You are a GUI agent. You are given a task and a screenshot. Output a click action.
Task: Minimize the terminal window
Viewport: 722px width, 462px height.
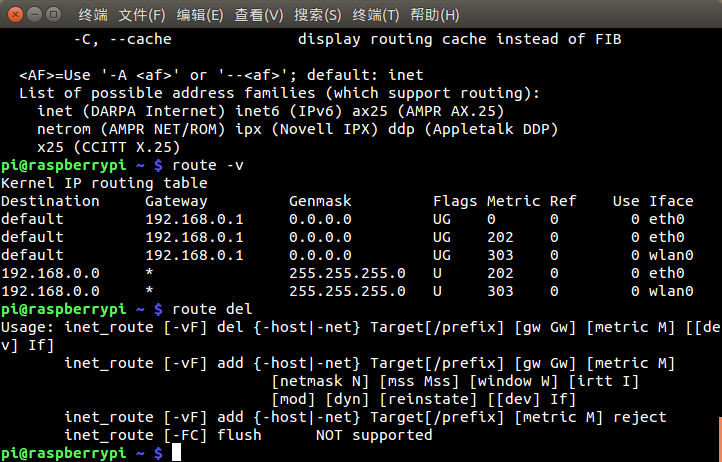pyautogui.click(x=35, y=15)
